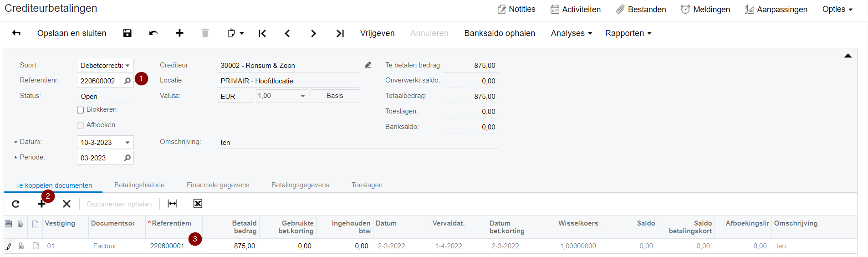The width and height of the screenshot is (868, 257).
Task: Delete row with the X icon
Action: pyautogui.click(x=66, y=204)
